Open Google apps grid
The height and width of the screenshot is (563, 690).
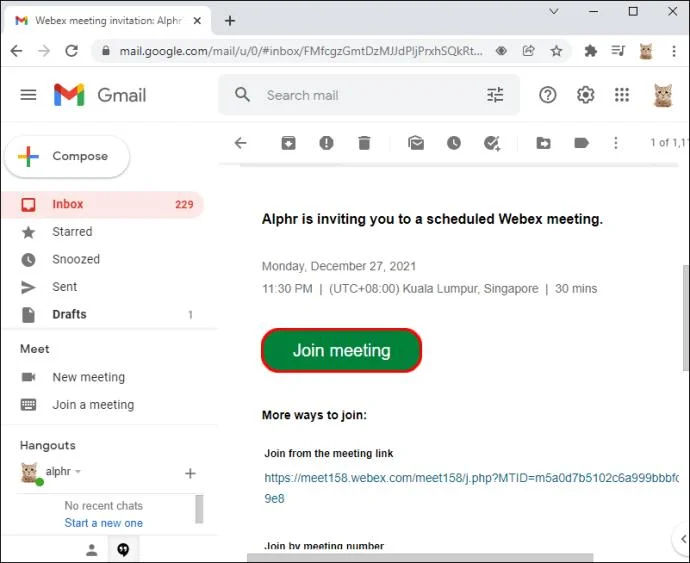(x=622, y=95)
